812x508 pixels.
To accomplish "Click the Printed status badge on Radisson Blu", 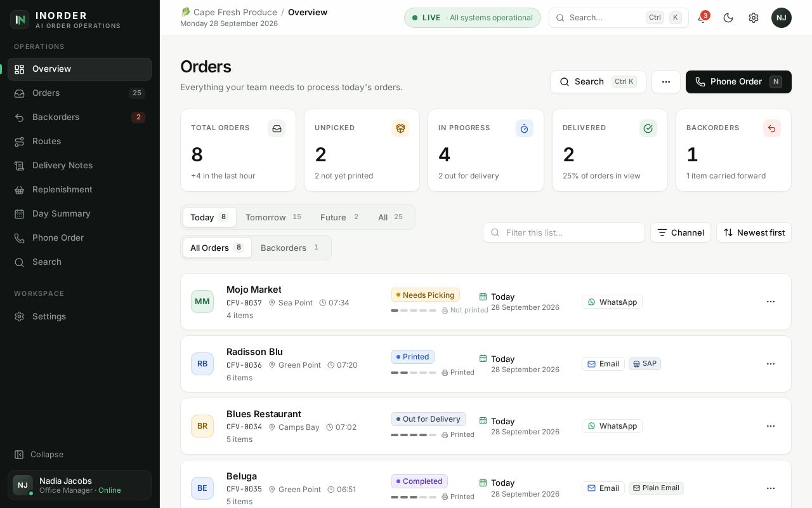I will [412, 357].
